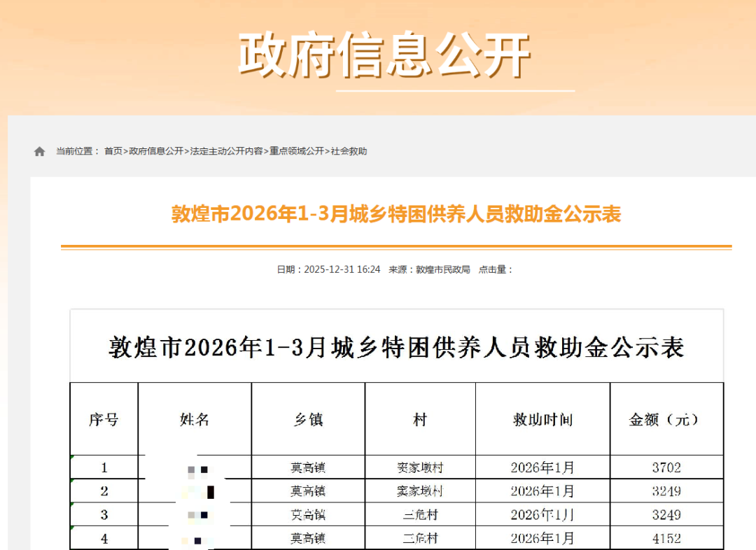Click the amount cell showing 4152
Screen dimensions: 756x550
click(666, 539)
